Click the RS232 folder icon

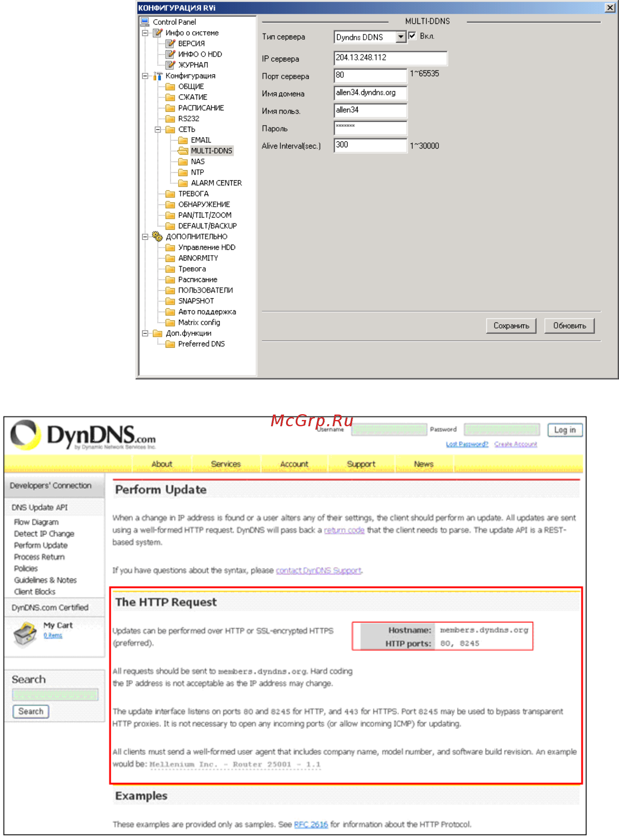[170, 119]
